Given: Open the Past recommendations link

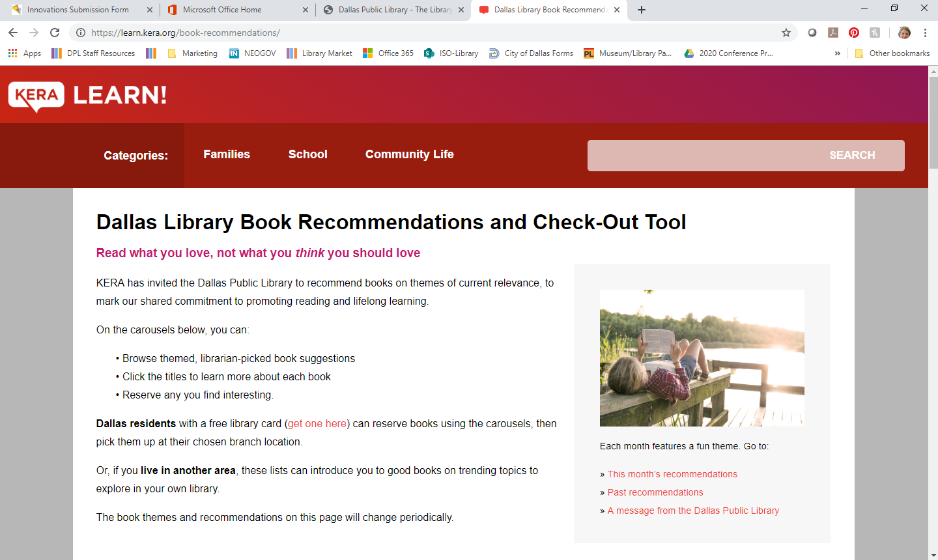Looking at the screenshot, I should pos(655,492).
